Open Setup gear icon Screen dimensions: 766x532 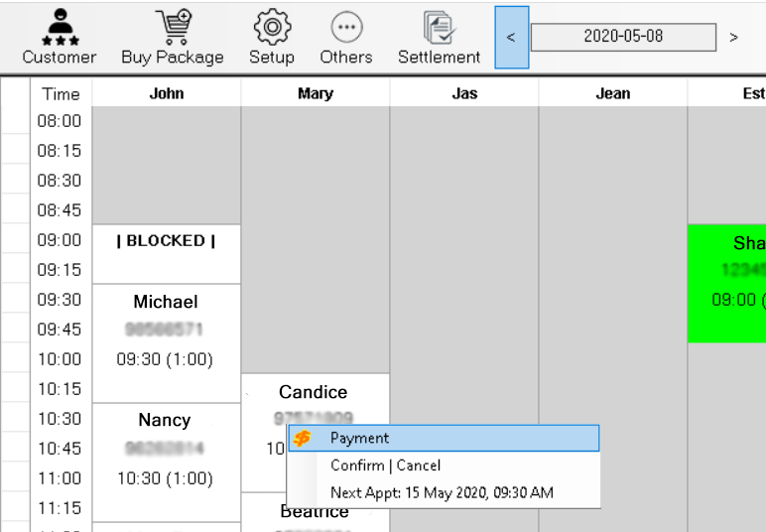point(272,27)
